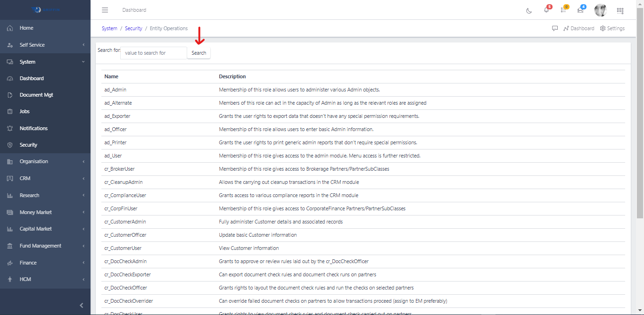Open Notifications from the sidebar
The height and width of the screenshot is (315, 644).
(33, 128)
